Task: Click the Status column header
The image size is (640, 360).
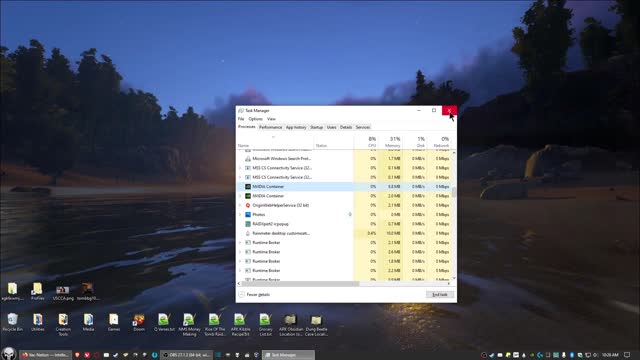Action: coord(333,142)
